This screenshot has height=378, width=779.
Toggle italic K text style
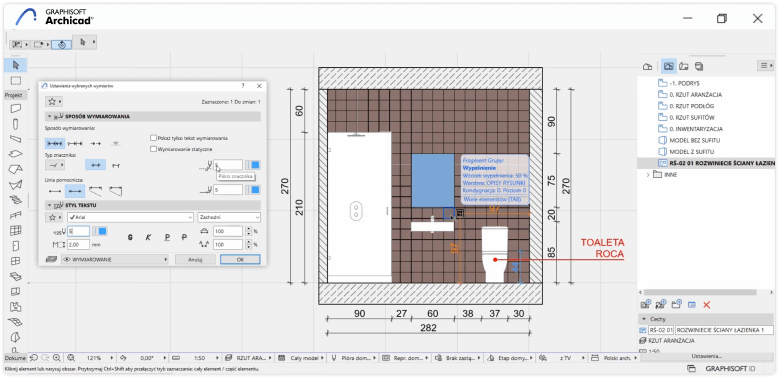(148, 237)
